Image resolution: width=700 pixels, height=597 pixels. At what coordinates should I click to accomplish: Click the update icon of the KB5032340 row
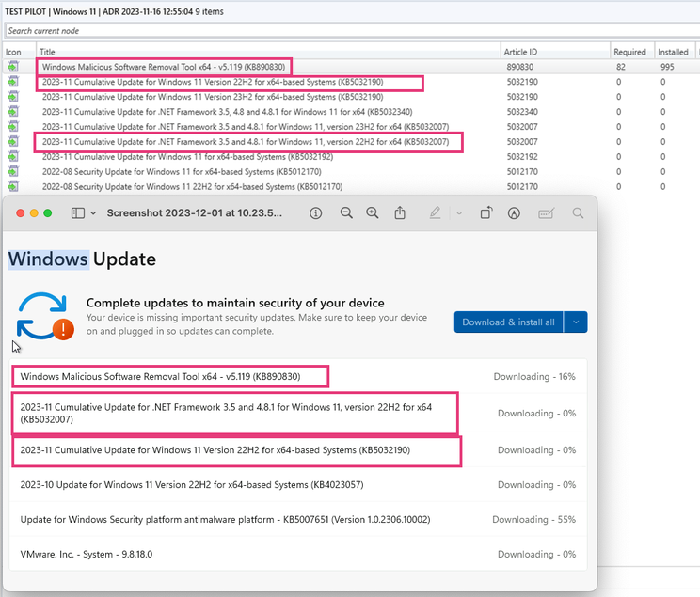coord(13,112)
